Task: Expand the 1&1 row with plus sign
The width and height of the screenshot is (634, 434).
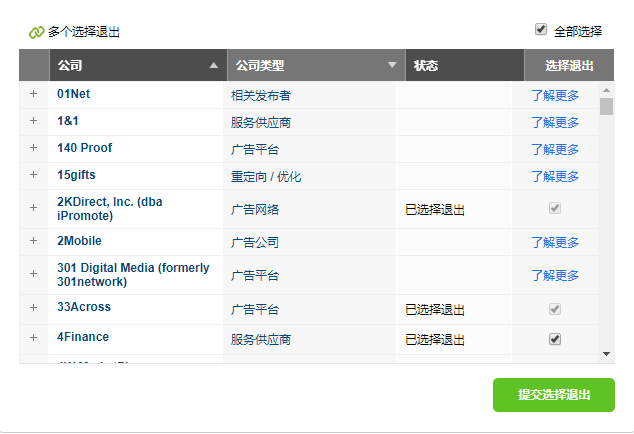Action: click(33, 121)
